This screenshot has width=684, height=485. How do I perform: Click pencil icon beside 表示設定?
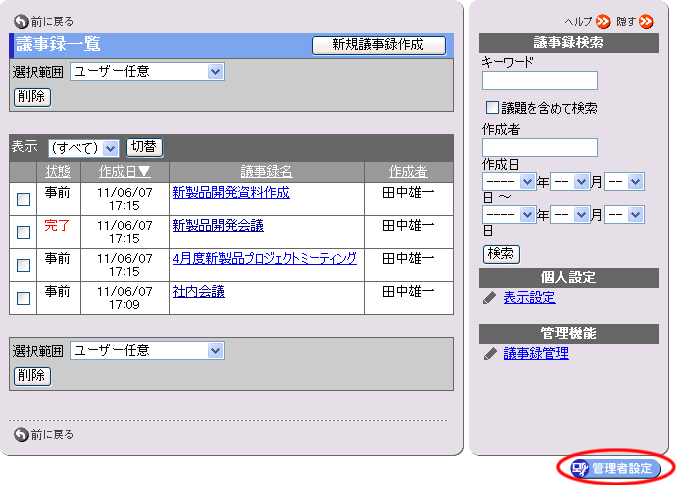click(489, 298)
